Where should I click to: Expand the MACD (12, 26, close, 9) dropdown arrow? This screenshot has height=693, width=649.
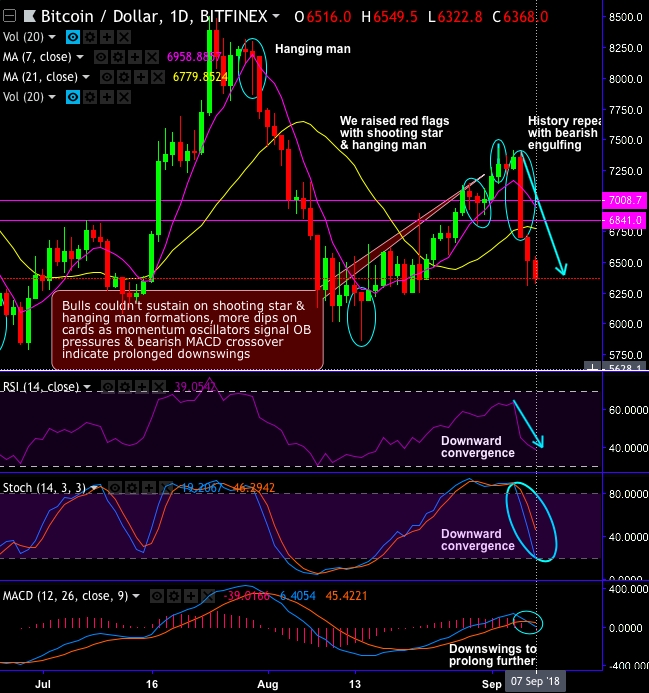coord(137,596)
